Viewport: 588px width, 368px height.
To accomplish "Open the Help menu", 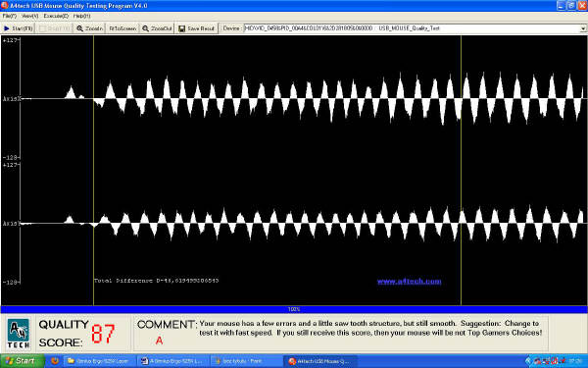I will [81, 16].
